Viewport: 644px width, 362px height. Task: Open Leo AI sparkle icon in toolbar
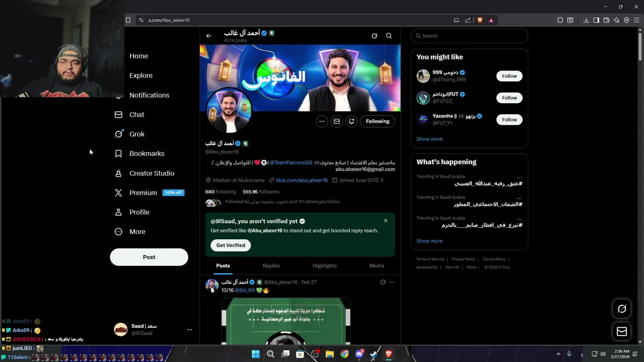pyautogui.click(x=616, y=20)
